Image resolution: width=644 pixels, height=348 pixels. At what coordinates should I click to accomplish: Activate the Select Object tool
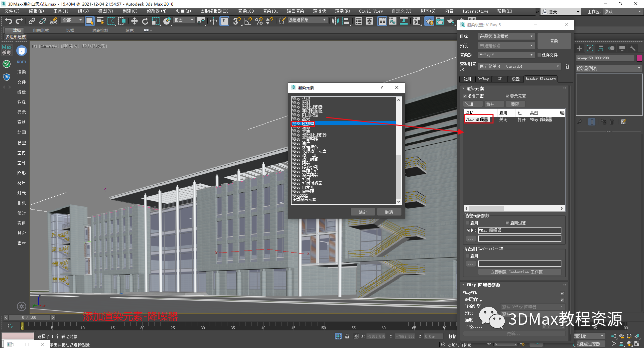point(90,21)
